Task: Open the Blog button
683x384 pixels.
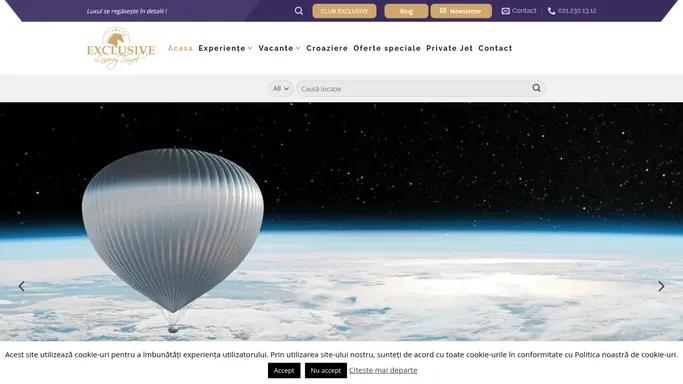Action: click(406, 11)
